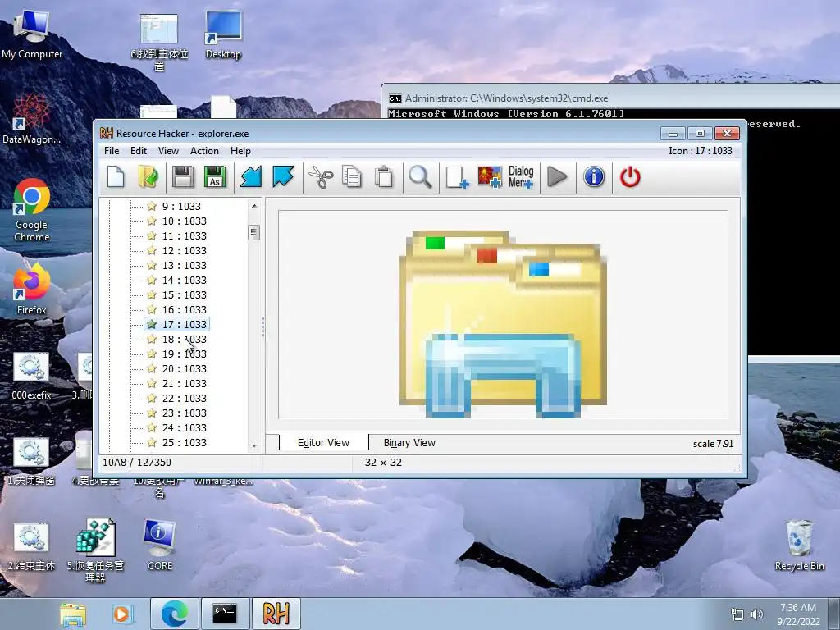Image resolution: width=840 pixels, height=630 pixels.
Task: Click the Resource Hacker taskbar button
Action: point(276,614)
